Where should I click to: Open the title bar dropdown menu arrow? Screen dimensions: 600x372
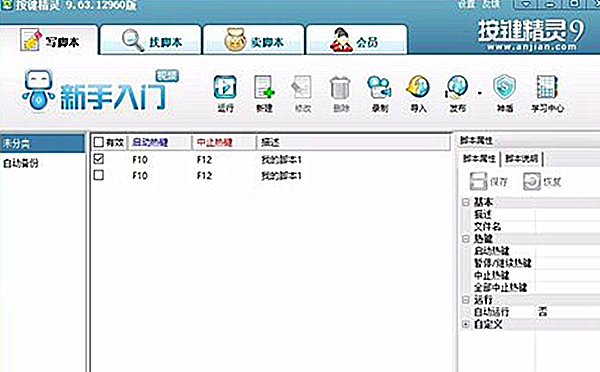tap(526, 4)
